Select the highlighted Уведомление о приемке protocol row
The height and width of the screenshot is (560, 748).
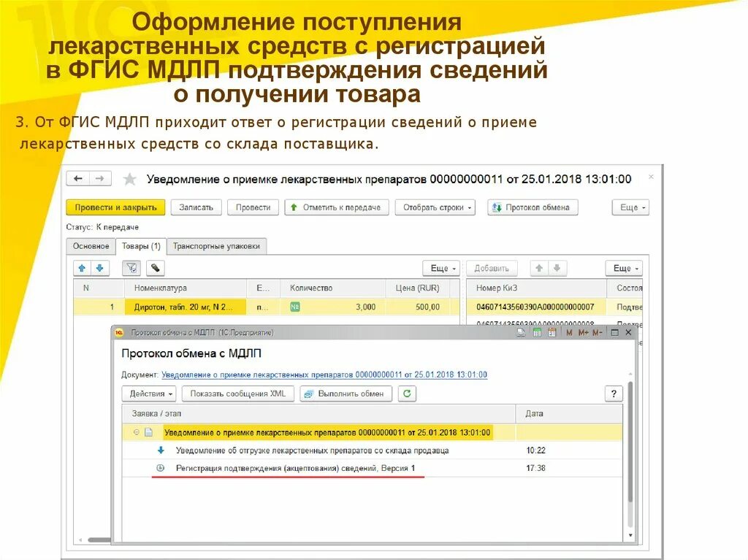click(372, 433)
